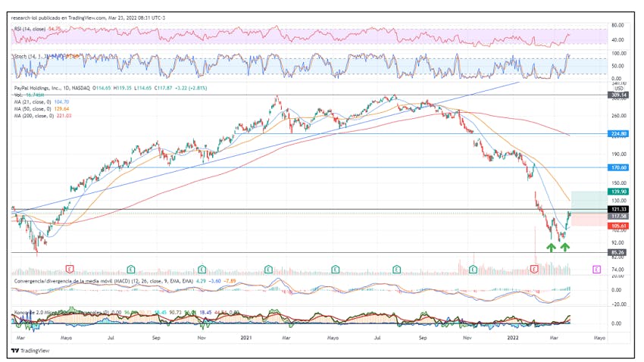Click the 80.00 tick on RSI axis
This screenshot has height=362, width=644.
618,25
